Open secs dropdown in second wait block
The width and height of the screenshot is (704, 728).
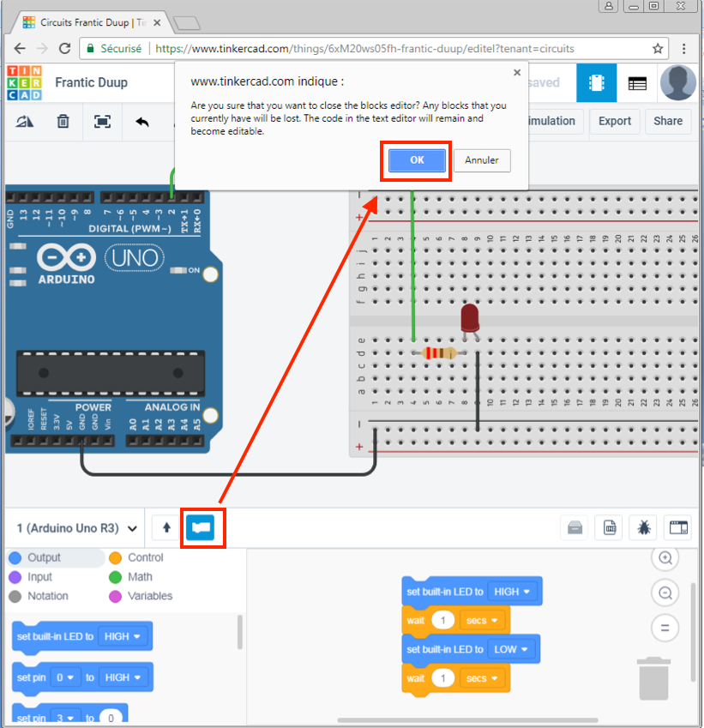[482, 678]
